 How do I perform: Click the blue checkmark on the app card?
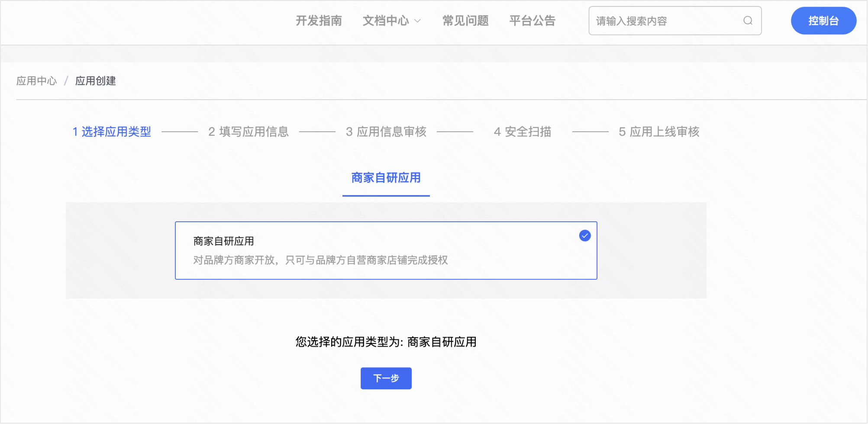coord(584,236)
